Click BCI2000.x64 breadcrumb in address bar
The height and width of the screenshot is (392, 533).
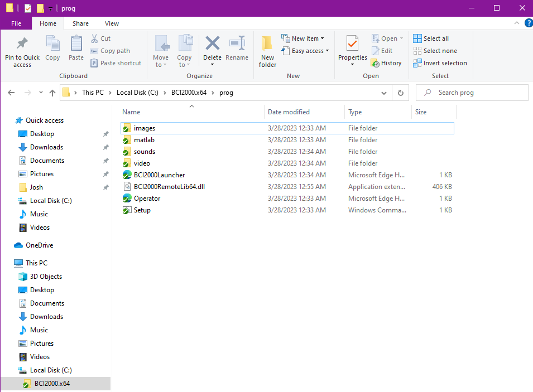point(189,93)
